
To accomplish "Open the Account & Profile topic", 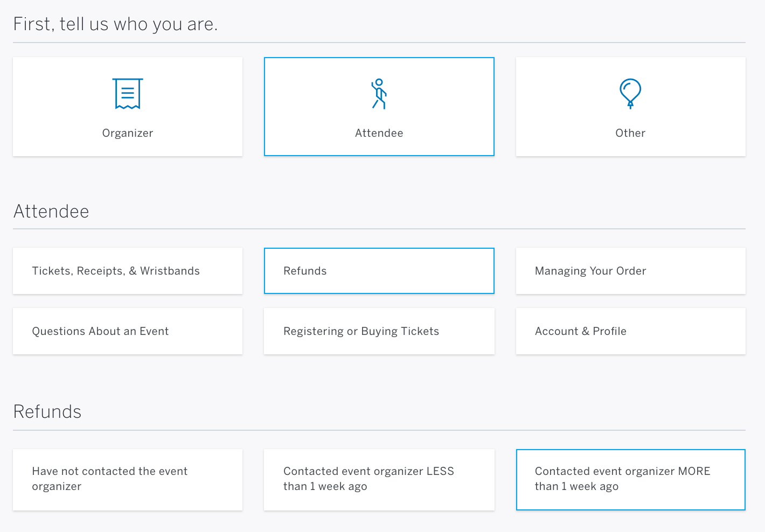I will (x=630, y=331).
